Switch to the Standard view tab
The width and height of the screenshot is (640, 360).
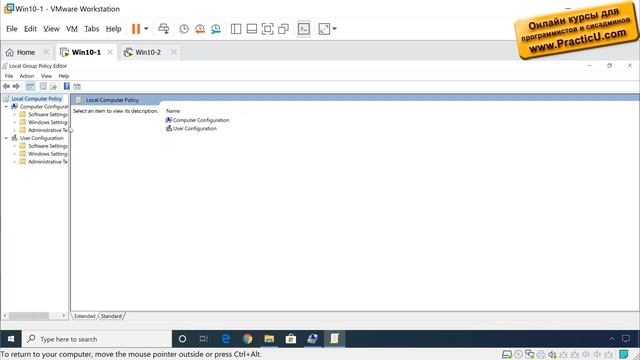coord(111,316)
